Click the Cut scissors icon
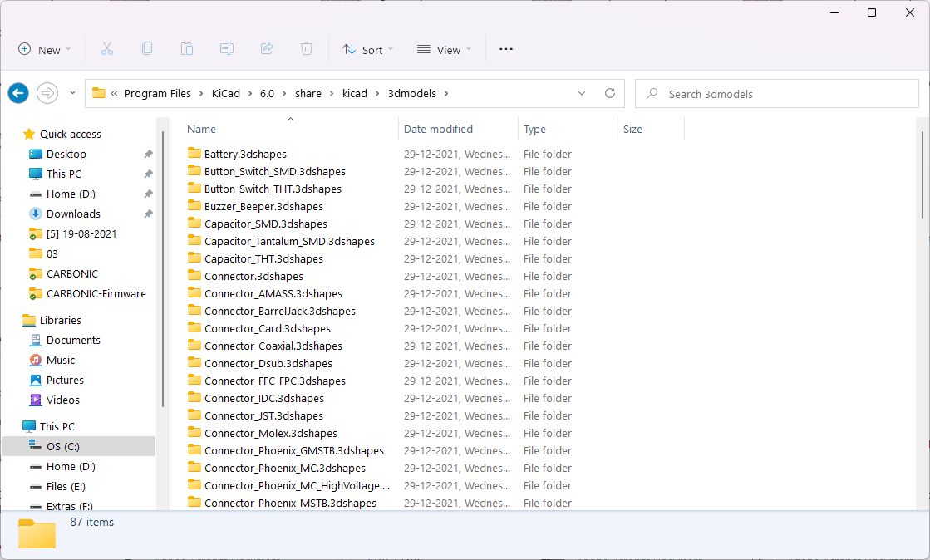The image size is (930, 560). click(x=106, y=49)
